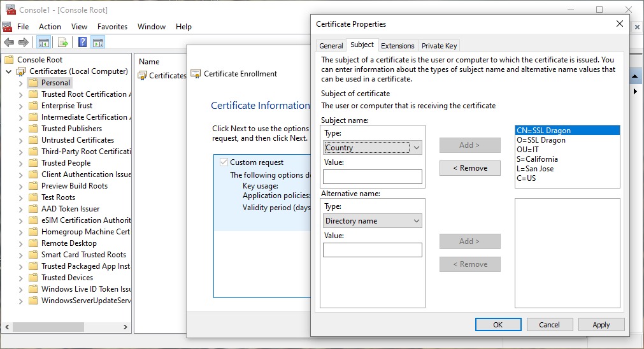Select CN=SSL Dragon entry
644x349 pixels.
coord(567,131)
